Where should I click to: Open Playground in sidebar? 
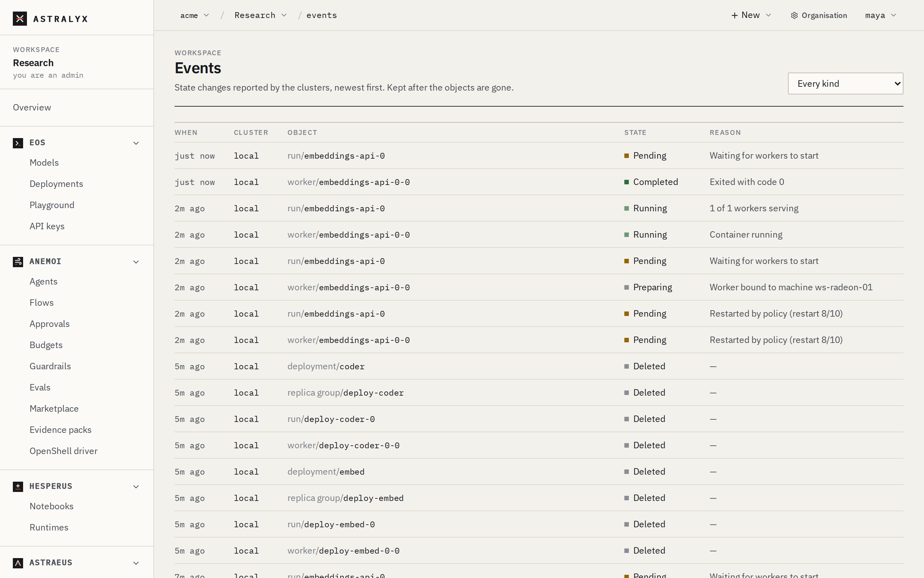52,205
